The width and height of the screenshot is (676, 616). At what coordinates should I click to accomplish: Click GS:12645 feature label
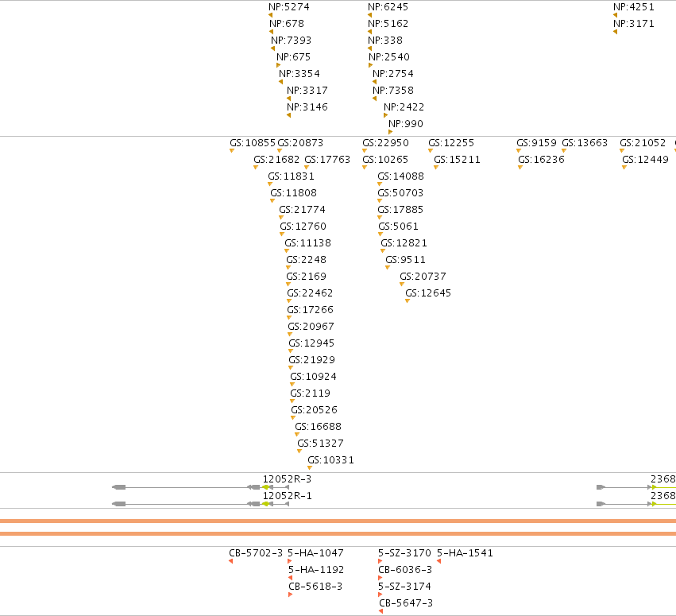click(428, 293)
